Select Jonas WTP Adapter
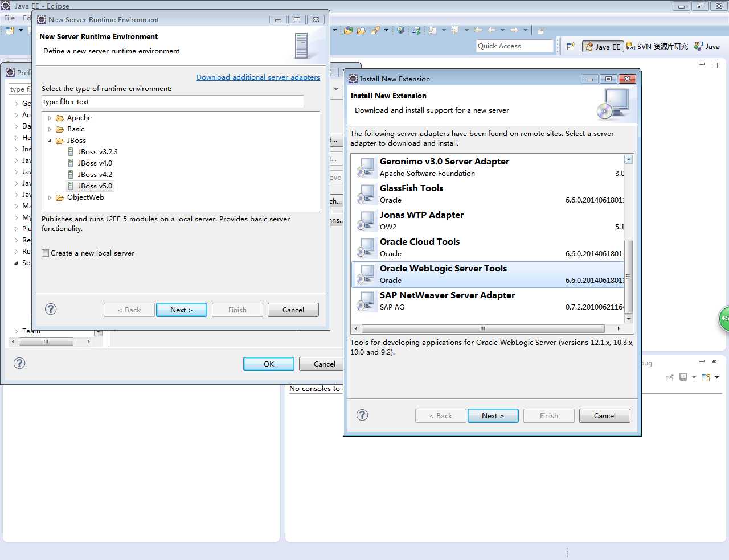This screenshot has height=560, width=729. [x=488, y=221]
